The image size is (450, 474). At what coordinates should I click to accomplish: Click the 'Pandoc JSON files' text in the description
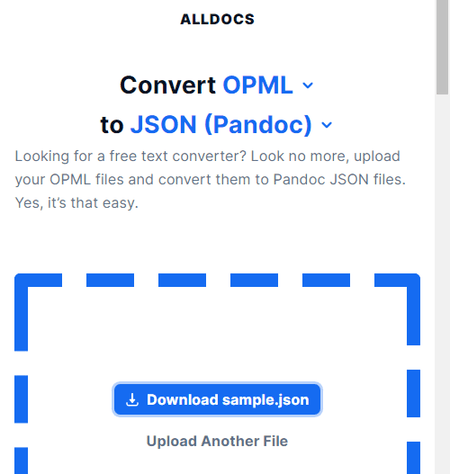(339, 180)
